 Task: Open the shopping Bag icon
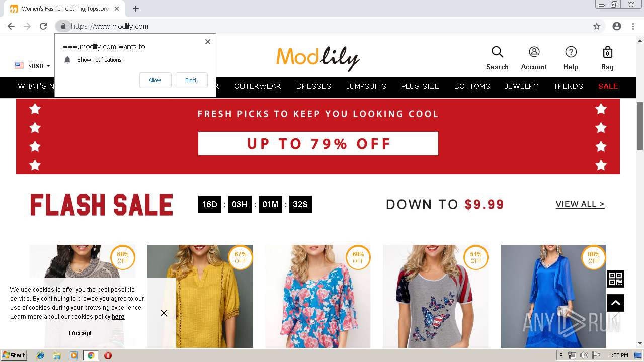(607, 52)
